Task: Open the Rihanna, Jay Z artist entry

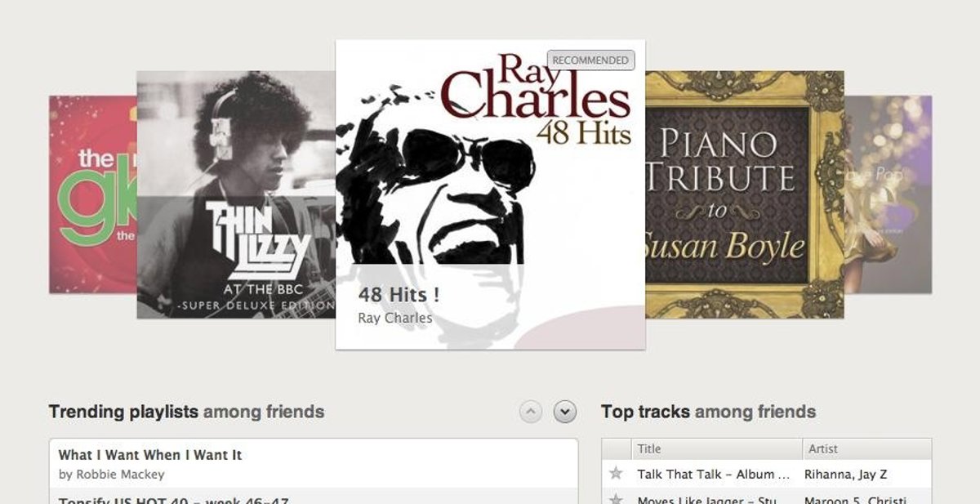Action: click(x=845, y=474)
